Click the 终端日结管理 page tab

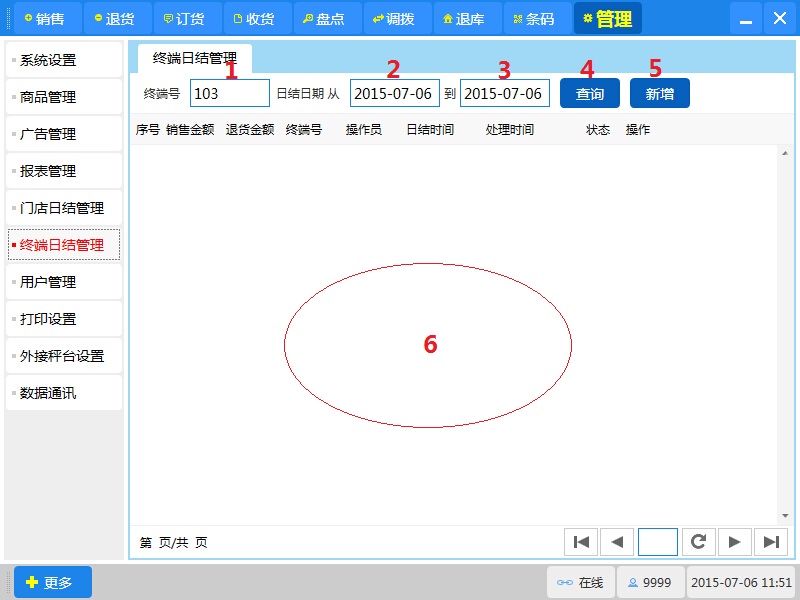(x=195, y=59)
